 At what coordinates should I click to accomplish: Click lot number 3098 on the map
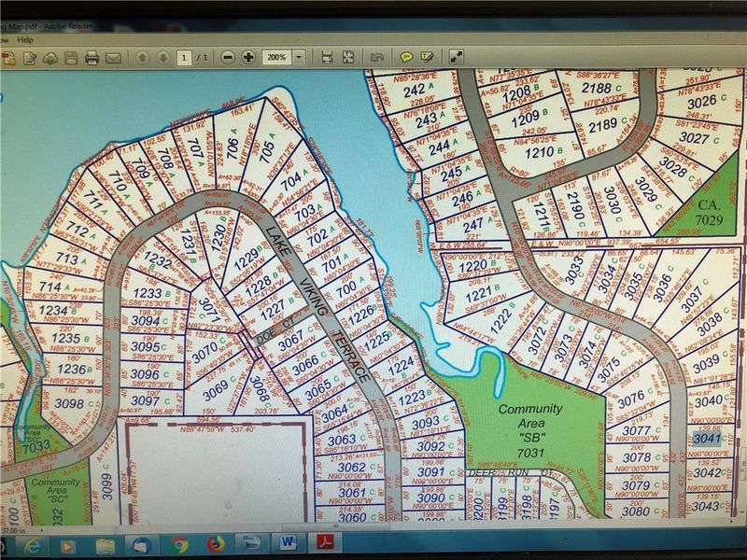74,404
